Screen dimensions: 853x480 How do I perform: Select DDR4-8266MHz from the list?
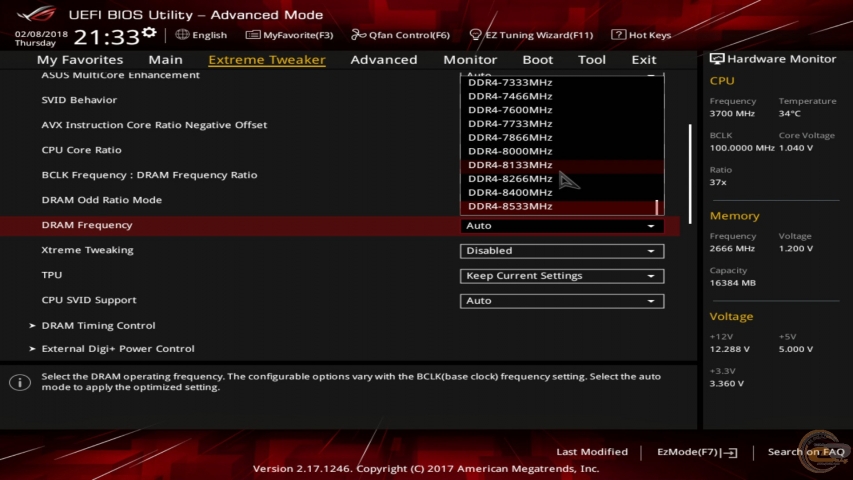(561, 179)
